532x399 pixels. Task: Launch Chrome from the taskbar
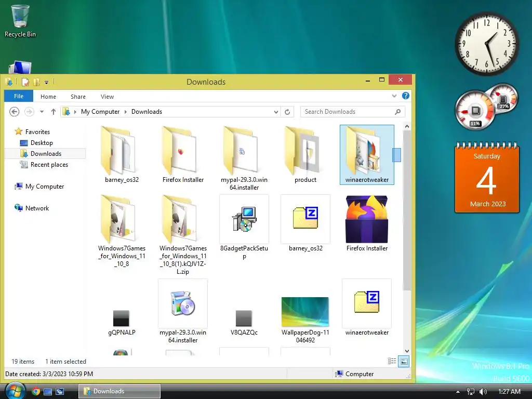[36, 391]
